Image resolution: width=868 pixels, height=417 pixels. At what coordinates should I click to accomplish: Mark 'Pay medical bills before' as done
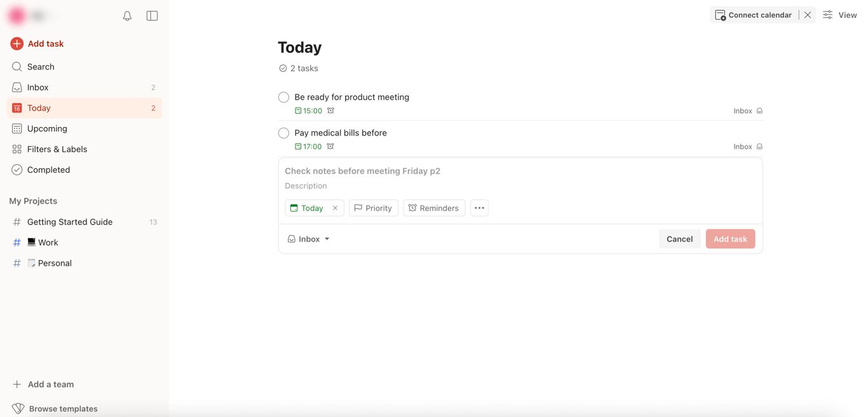283,133
